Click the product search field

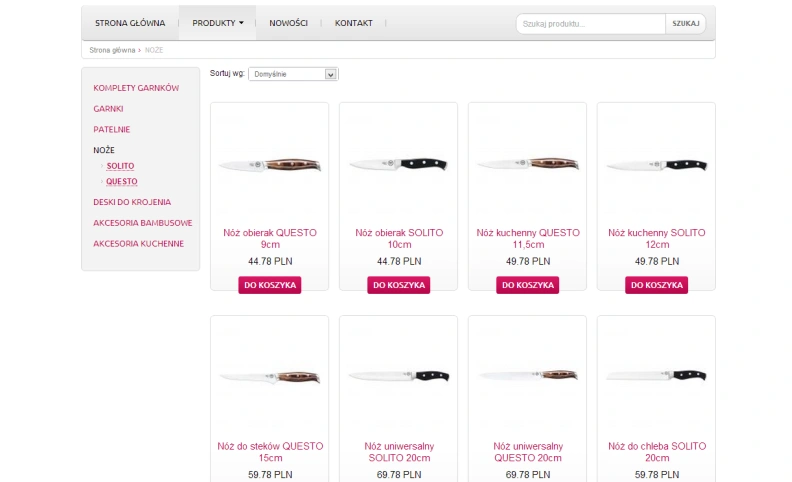(x=590, y=24)
